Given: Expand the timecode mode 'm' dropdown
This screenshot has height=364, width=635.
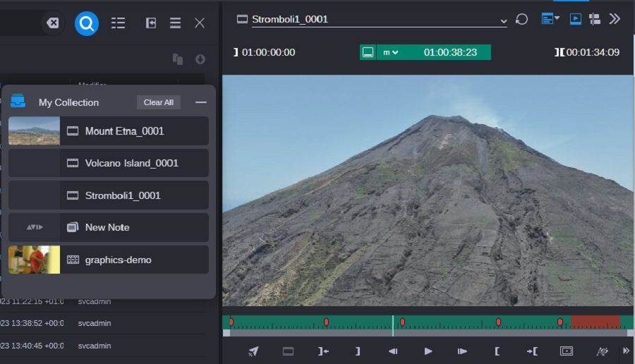Looking at the screenshot, I should [391, 52].
